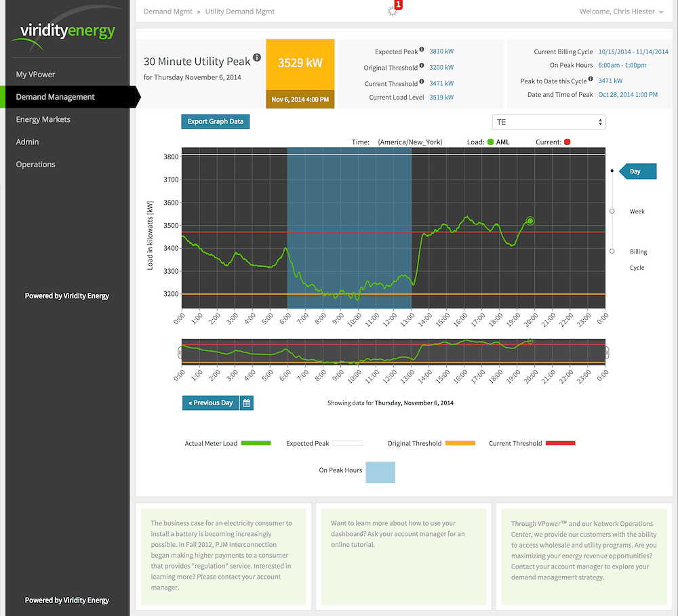Open the TE dropdown above the chart

pyautogui.click(x=551, y=123)
